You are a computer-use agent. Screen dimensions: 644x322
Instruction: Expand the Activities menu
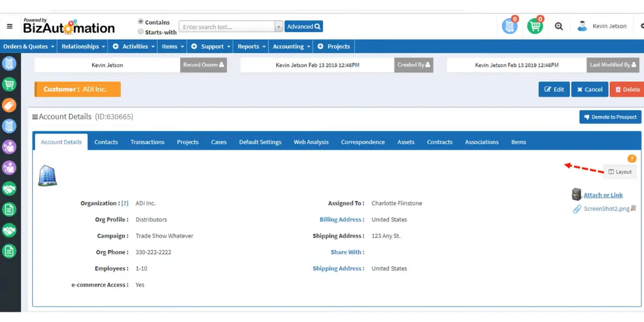click(x=134, y=47)
